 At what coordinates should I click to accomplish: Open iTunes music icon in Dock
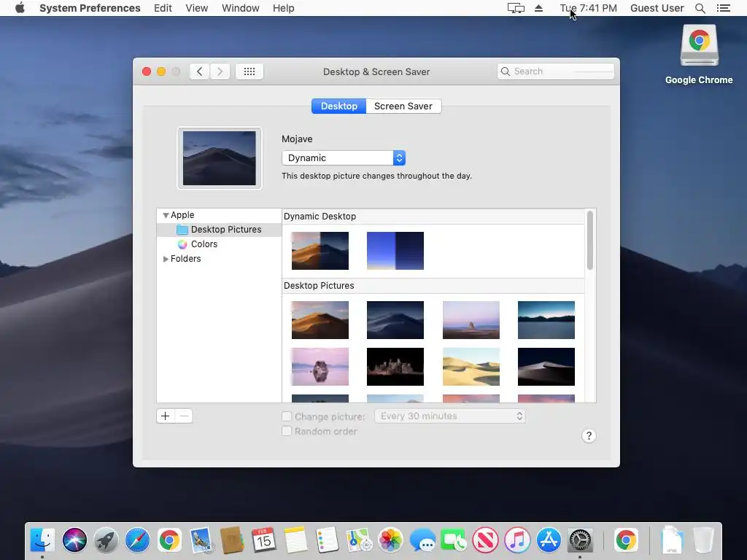[517, 540]
